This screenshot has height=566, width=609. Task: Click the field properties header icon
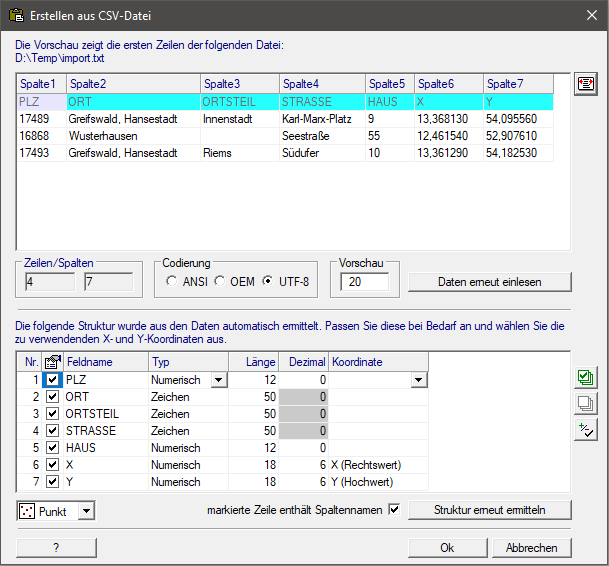pyautogui.click(x=52, y=362)
